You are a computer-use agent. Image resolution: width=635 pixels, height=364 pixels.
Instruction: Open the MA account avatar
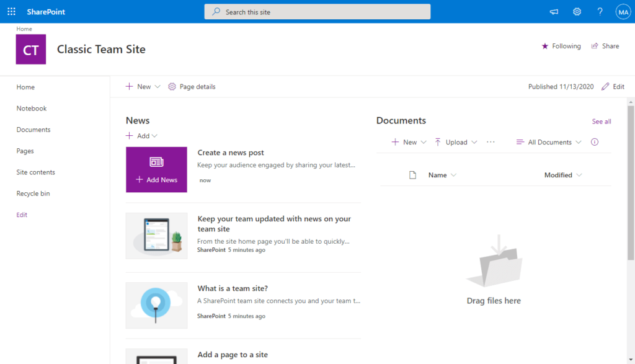coord(623,12)
